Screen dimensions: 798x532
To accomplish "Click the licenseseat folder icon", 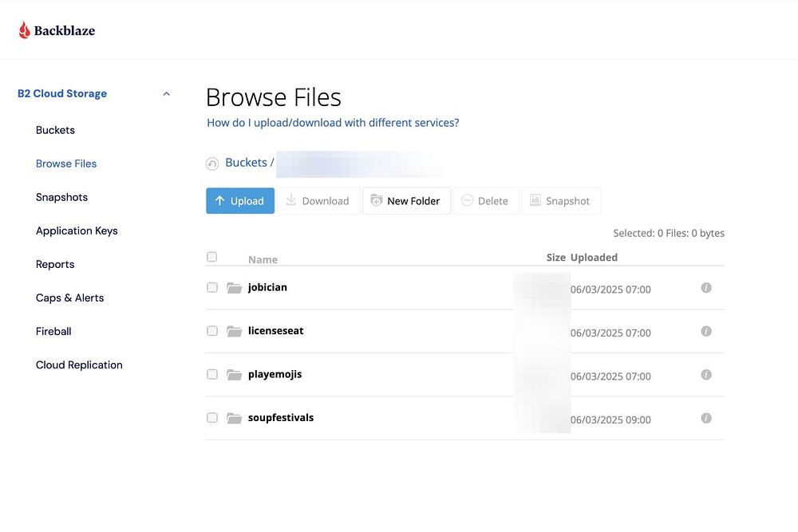I will [x=234, y=331].
